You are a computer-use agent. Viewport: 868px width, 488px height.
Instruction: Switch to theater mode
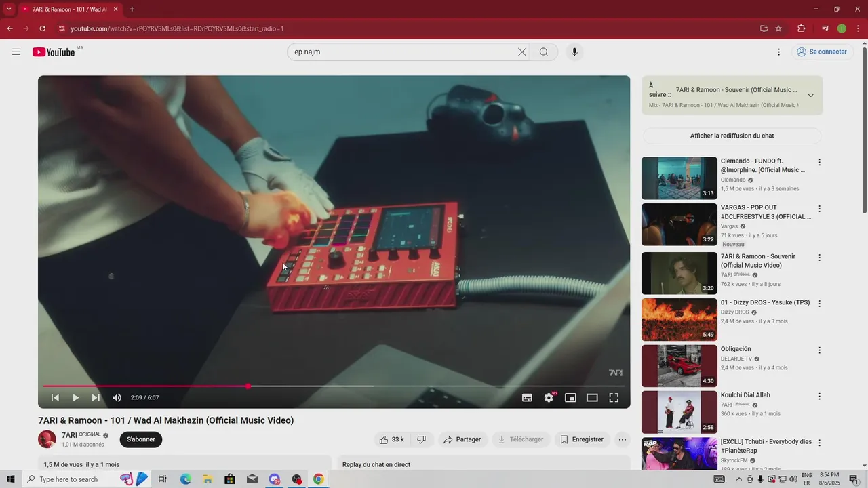592,398
